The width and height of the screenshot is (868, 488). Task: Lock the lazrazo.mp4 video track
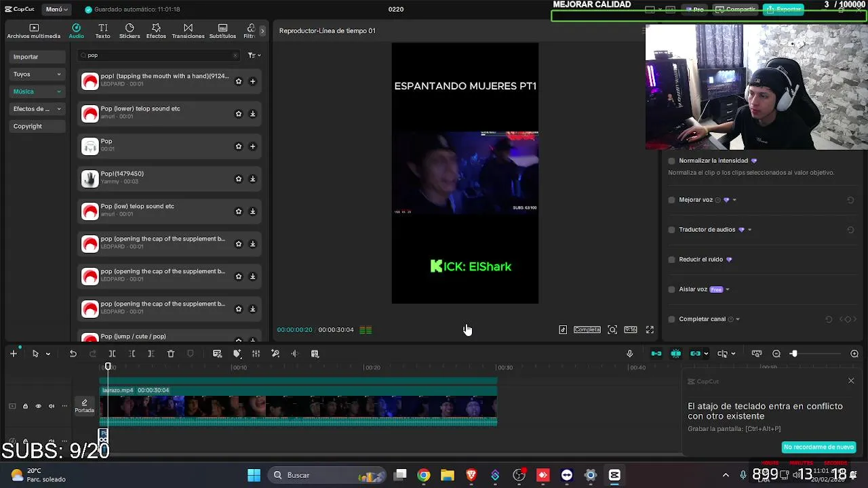pyautogui.click(x=25, y=407)
